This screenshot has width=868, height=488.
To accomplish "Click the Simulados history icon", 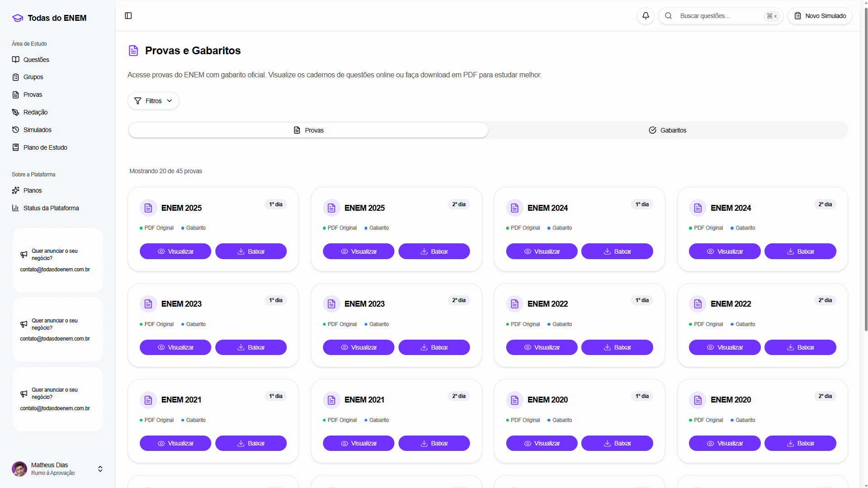I will pyautogui.click(x=16, y=130).
